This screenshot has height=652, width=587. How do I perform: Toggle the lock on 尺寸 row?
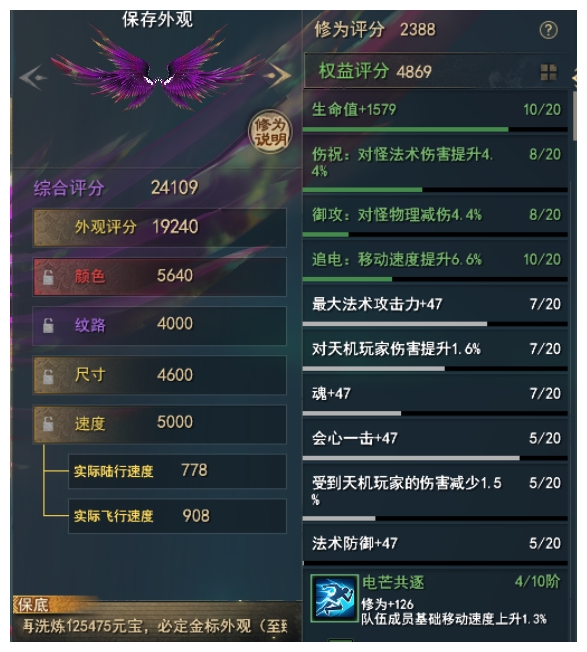pos(48,376)
